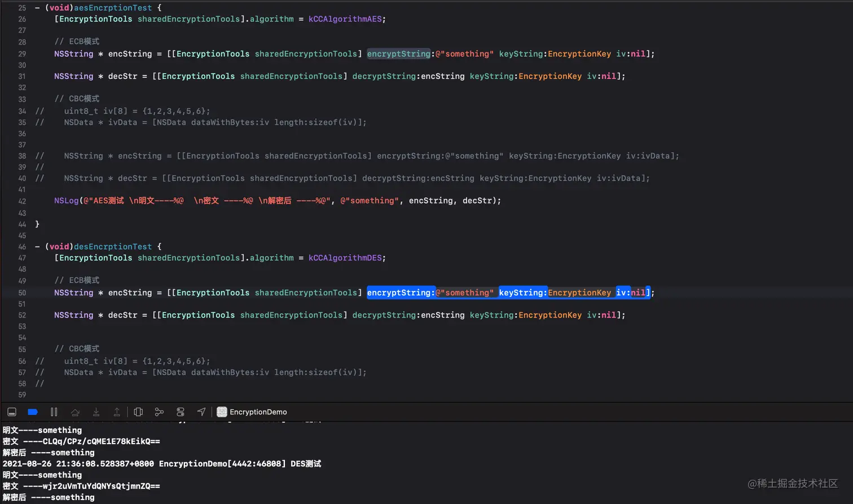Click the Step Over debug icon
This screenshot has width=853, height=504.
75,412
